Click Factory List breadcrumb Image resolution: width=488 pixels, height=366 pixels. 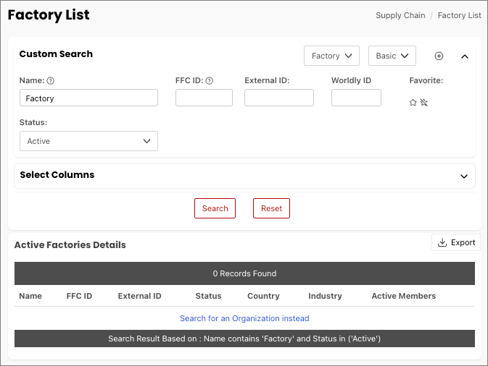459,15
